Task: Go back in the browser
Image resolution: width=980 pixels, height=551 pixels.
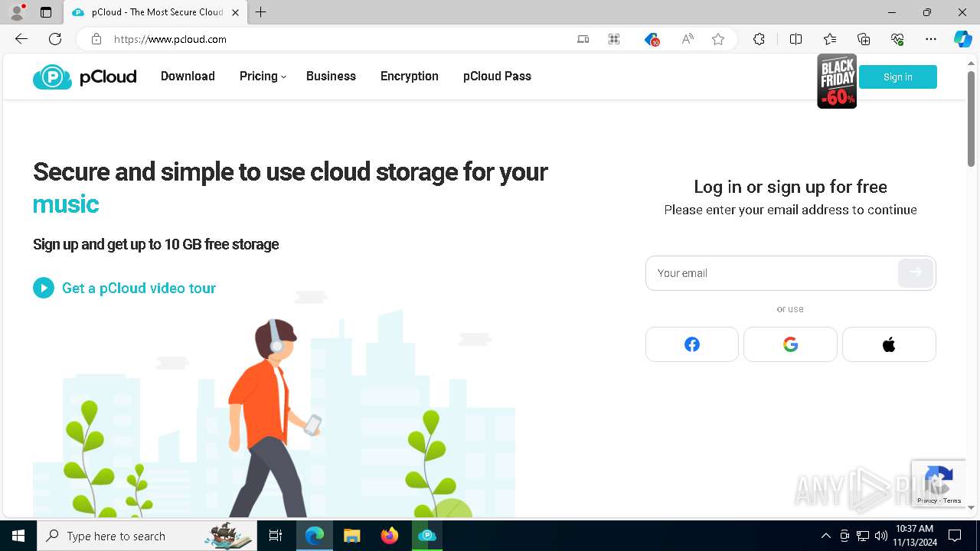Action: click(21, 39)
